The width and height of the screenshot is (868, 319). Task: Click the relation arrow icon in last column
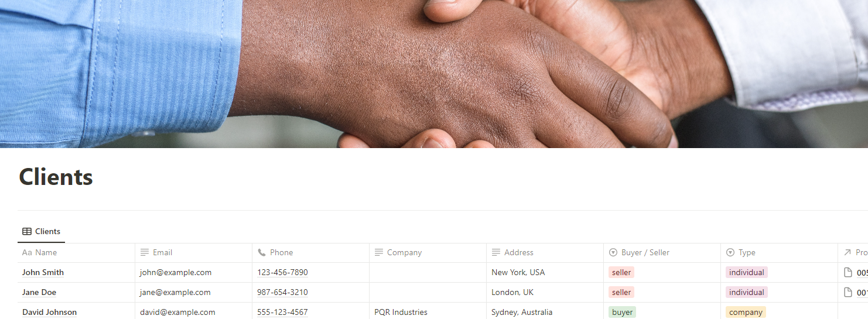point(847,252)
